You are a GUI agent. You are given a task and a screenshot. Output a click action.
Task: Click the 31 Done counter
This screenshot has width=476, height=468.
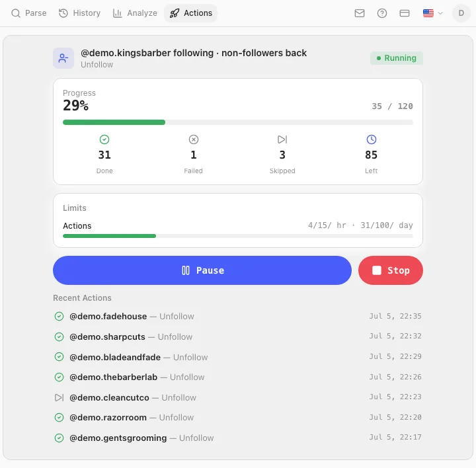point(104,155)
